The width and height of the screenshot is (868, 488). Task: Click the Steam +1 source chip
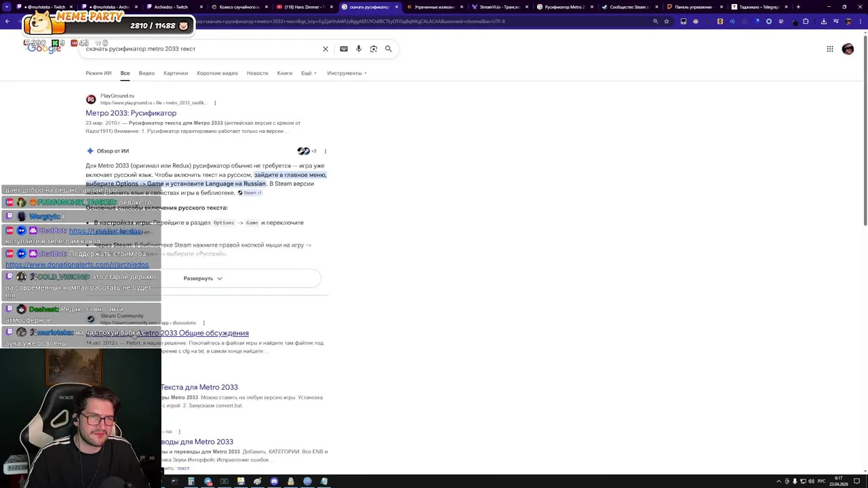tap(250, 193)
